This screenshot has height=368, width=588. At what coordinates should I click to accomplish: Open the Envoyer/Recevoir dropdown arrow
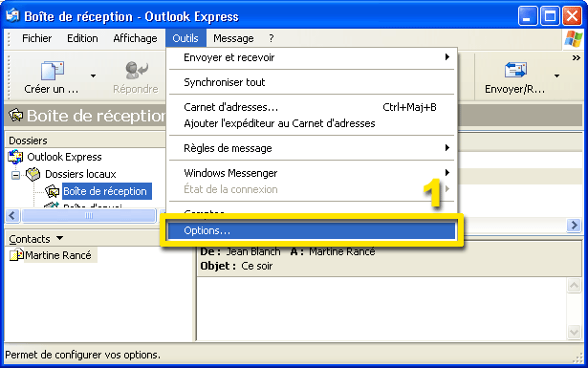[x=556, y=76]
